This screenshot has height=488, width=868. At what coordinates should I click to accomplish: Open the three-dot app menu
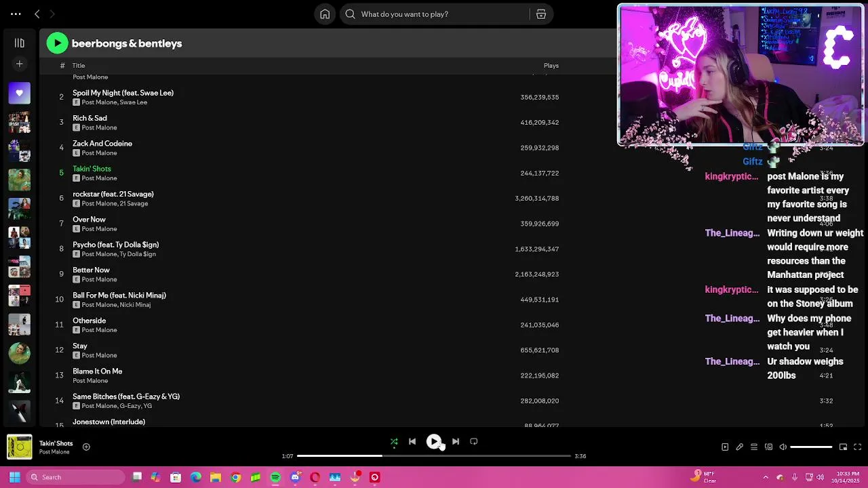tap(16, 14)
